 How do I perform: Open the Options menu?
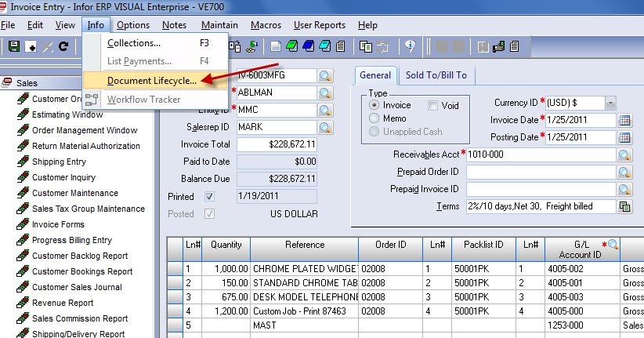pos(133,25)
